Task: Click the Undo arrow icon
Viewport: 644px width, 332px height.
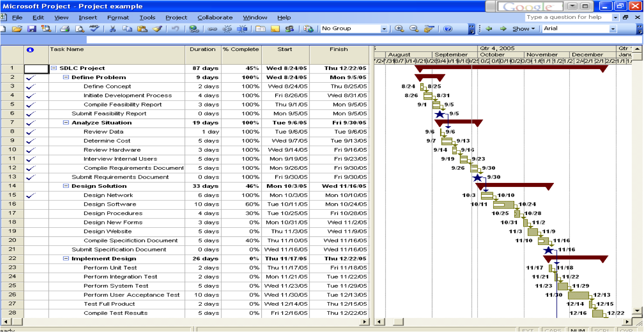Action: (175, 29)
